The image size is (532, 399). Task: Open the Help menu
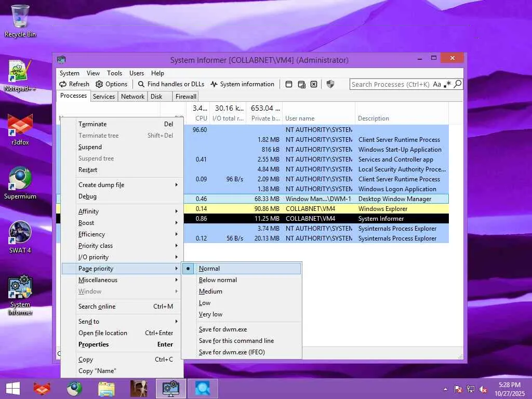157,73
